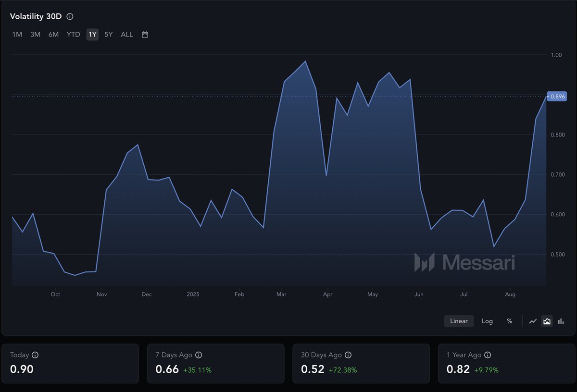Set chart scale to Log
The height and width of the screenshot is (392, 577).
[487, 321]
